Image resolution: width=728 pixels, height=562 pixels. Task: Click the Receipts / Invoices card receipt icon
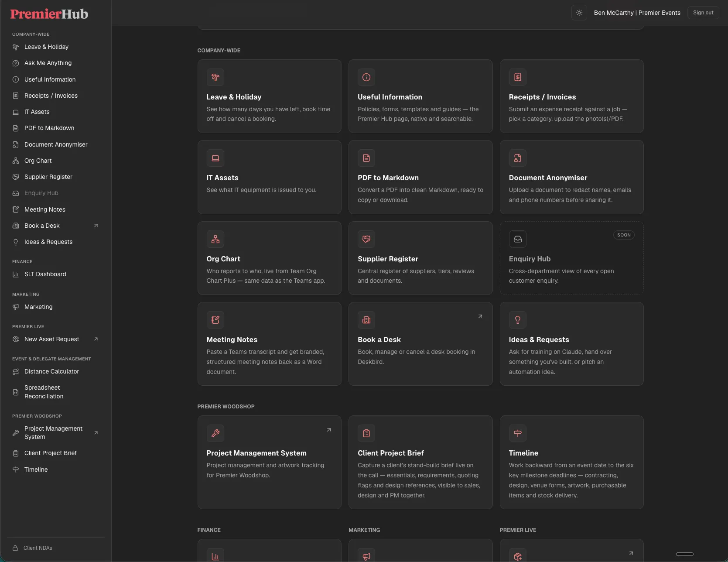pos(518,77)
